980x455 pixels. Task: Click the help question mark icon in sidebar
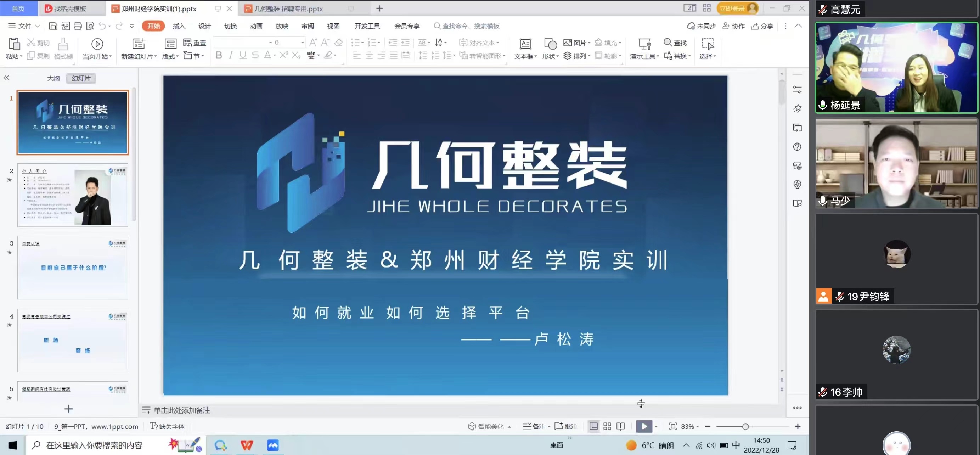(797, 147)
